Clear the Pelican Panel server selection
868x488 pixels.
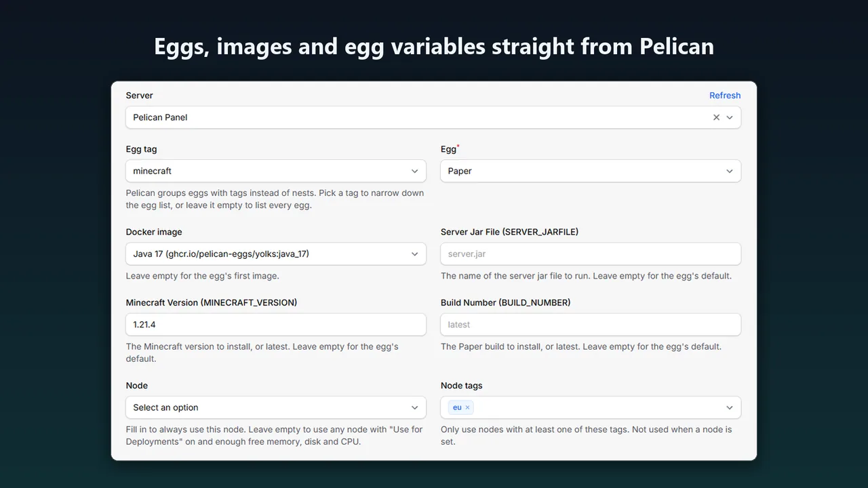coord(716,117)
